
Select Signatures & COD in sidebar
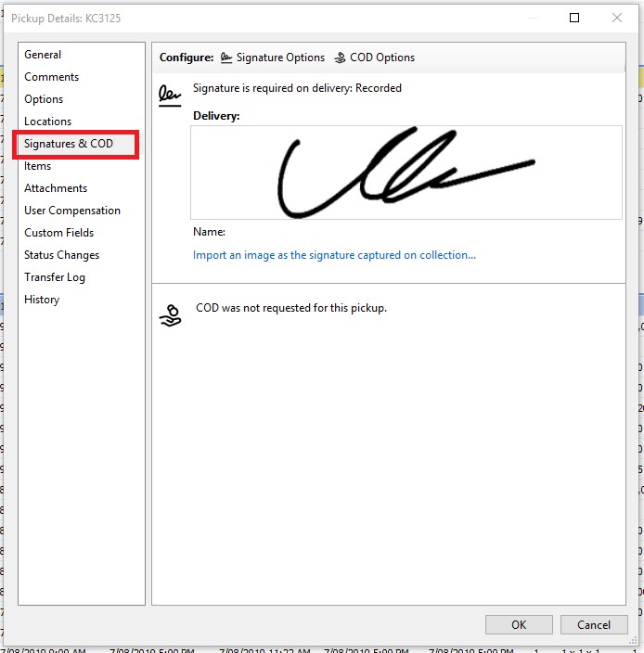tap(69, 144)
